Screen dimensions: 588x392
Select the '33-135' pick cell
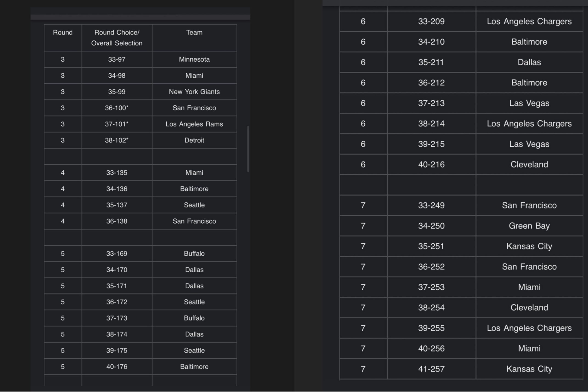tap(117, 173)
